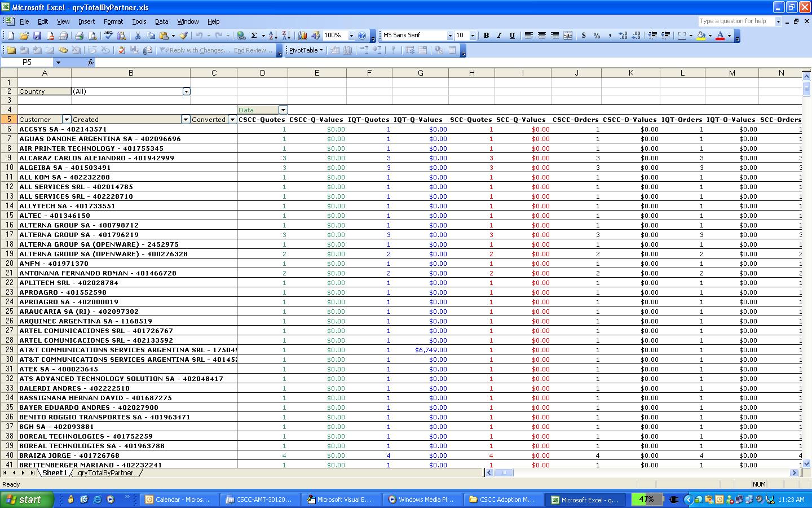The image size is (812, 508).
Task: Click the Copy icon in the toolbar
Action: 151,36
